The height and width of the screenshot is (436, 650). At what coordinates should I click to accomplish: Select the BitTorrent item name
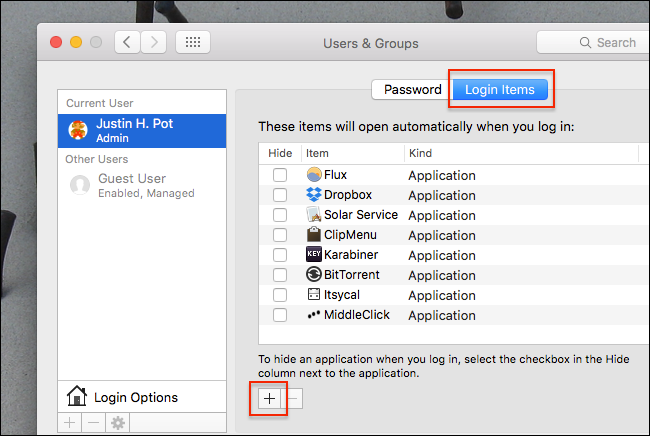352,274
